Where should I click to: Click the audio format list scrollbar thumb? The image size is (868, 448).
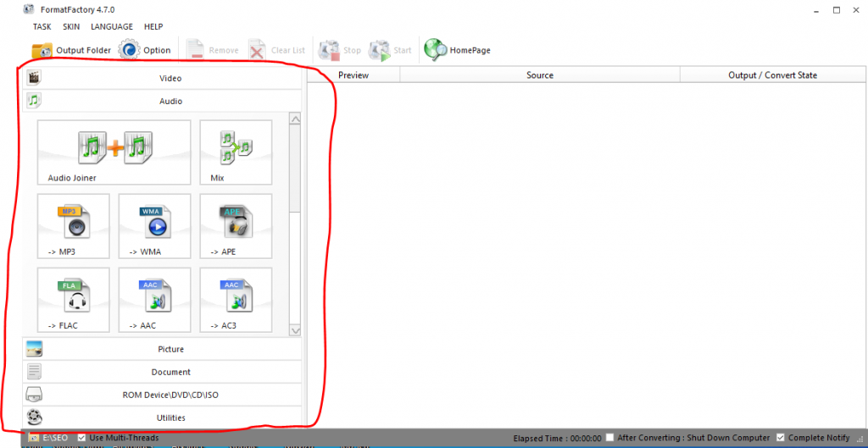(295, 169)
